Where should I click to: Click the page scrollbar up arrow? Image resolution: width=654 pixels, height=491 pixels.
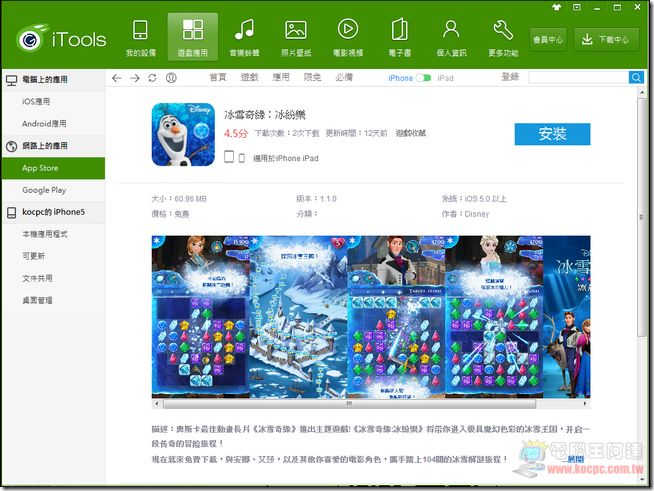641,92
